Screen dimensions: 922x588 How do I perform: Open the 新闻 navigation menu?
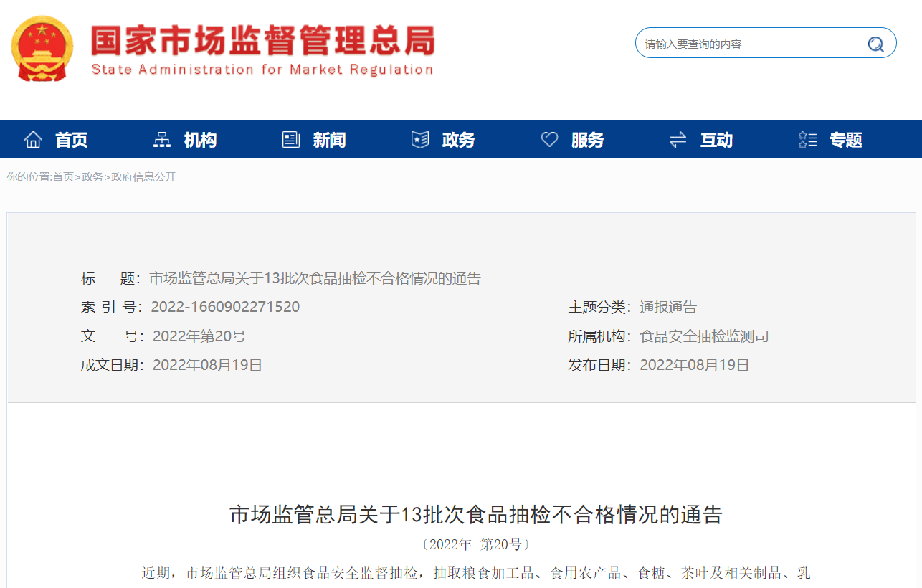click(329, 140)
